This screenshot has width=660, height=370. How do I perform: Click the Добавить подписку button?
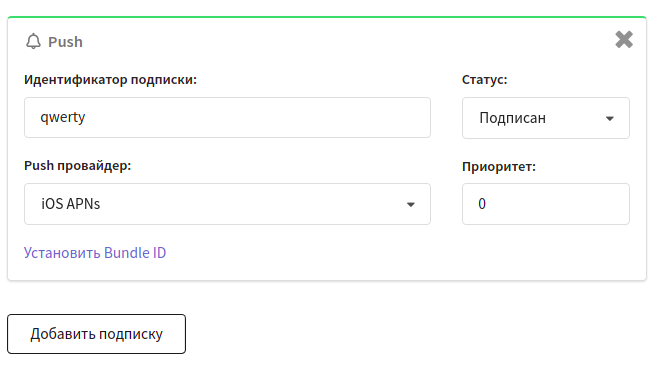click(96, 334)
